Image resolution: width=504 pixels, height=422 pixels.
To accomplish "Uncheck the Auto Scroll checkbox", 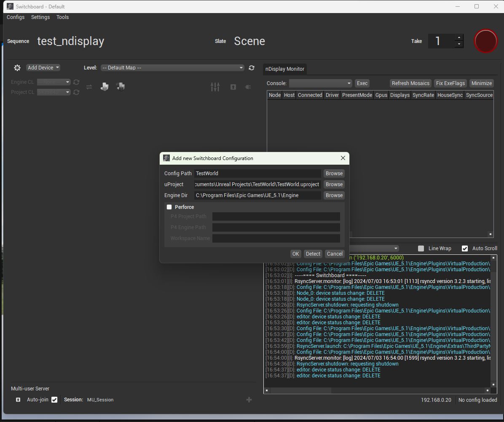I will click(465, 248).
